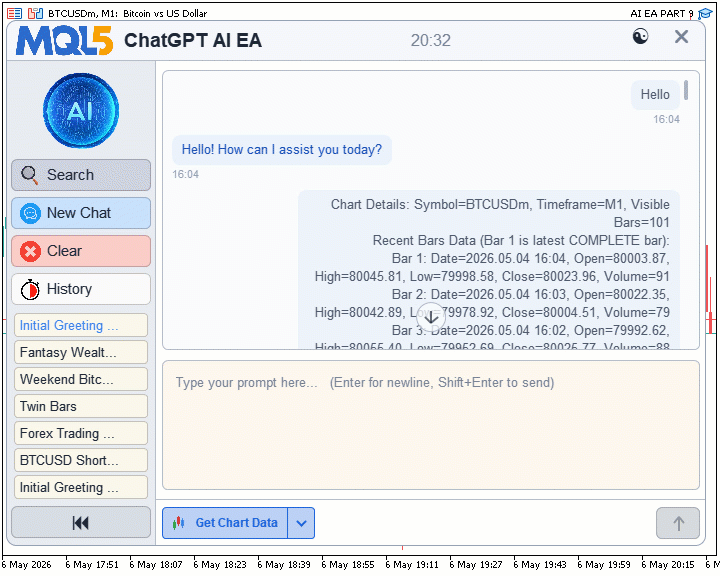Image resolution: width=720 pixels, height=576 pixels.
Task: Open the Twin Bars chat
Action: click(81, 407)
